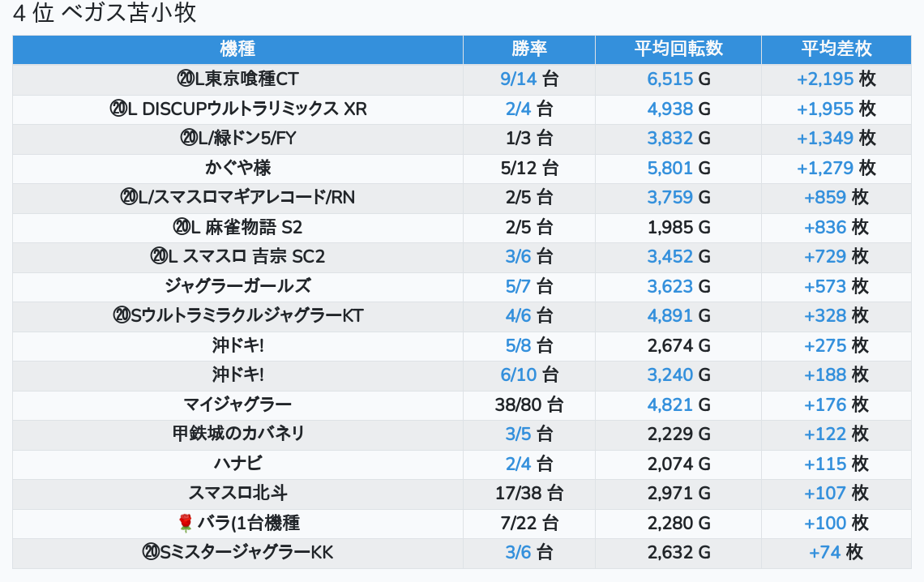Screen dimensions: 924x582
Task: Select the +1,955 difference link
Action: (x=824, y=109)
